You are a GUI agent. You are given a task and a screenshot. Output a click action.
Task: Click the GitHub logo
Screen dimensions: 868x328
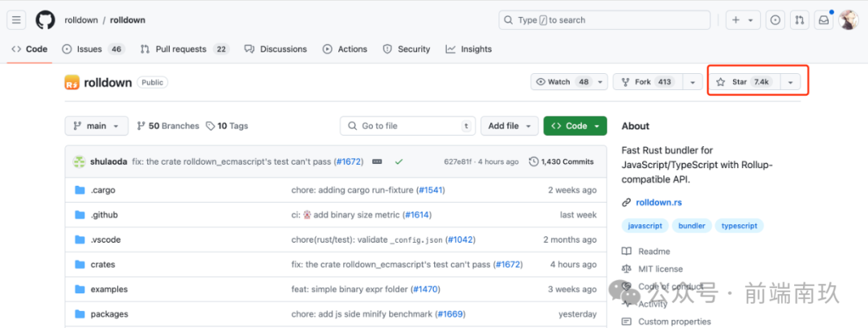[45, 21]
